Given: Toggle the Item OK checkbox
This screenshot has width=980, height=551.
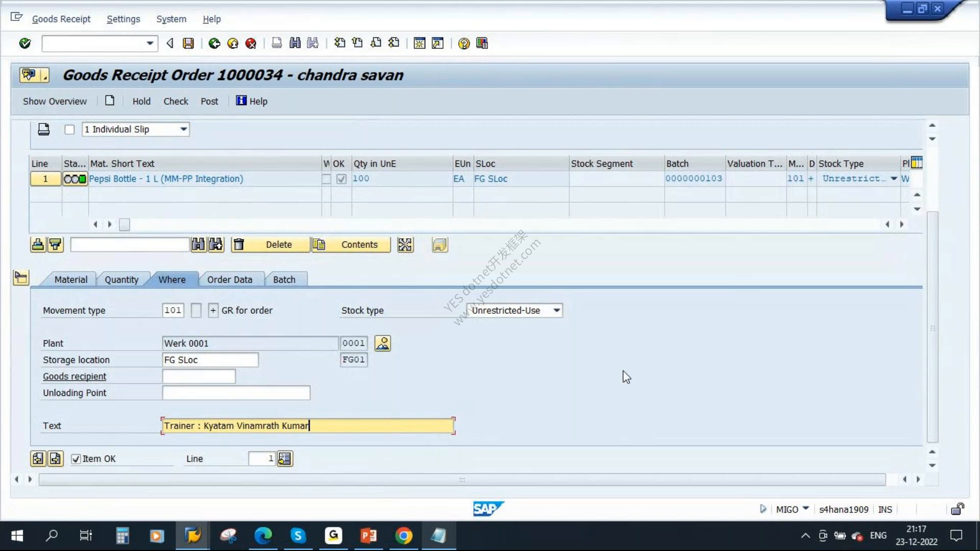Looking at the screenshot, I should click(x=76, y=459).
